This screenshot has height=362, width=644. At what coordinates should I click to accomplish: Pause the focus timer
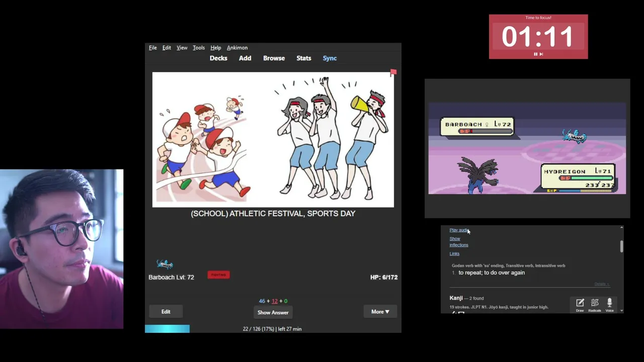[x=535, y=54]
